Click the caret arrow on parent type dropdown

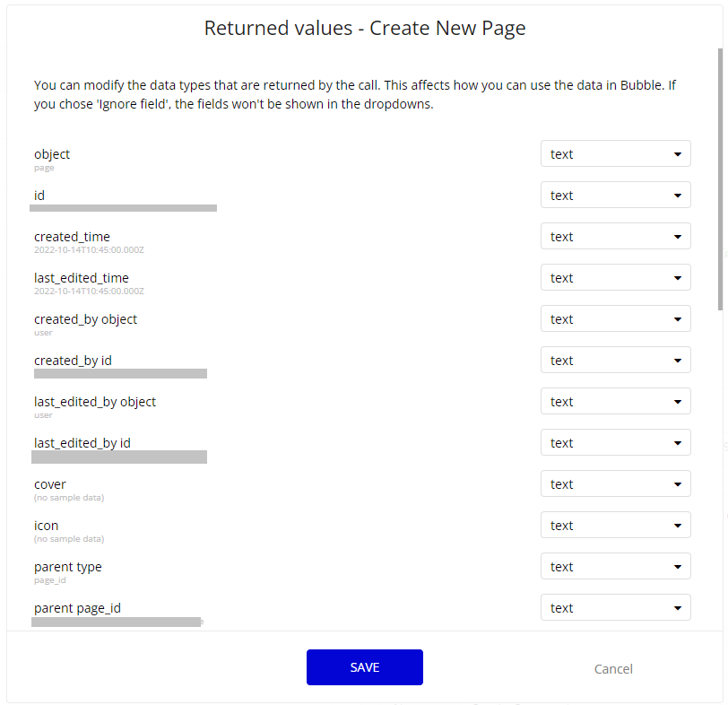click(678, 567)
